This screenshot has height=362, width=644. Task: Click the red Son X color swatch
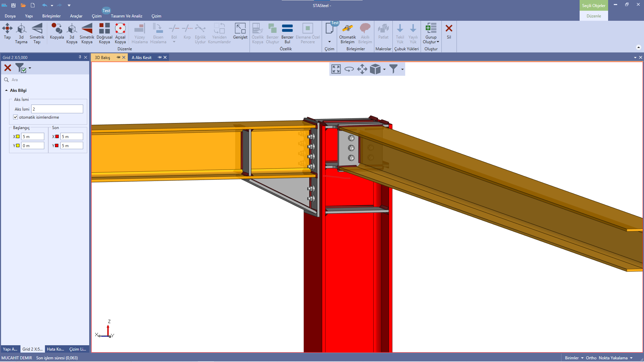click(x=57, y=136)
